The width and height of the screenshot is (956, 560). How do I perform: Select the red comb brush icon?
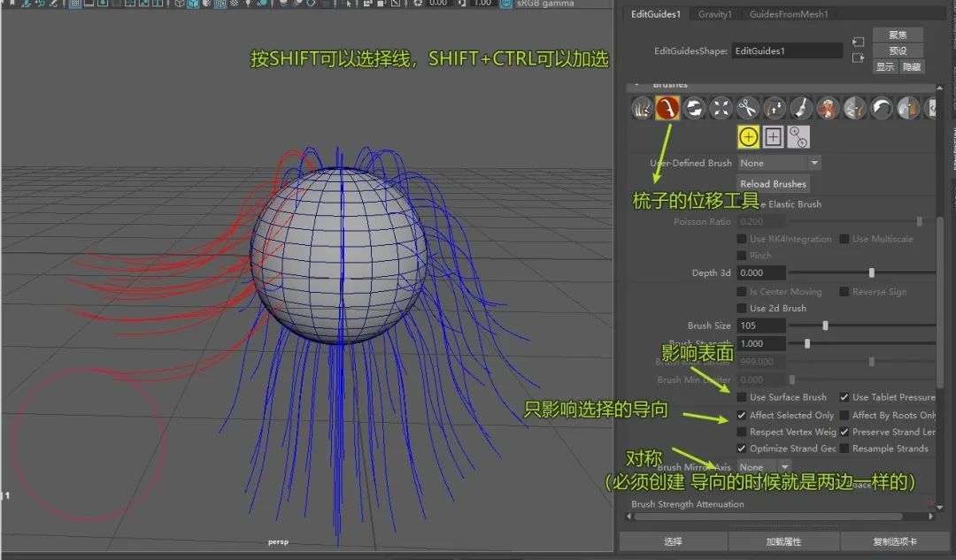[x=668, y=109]
